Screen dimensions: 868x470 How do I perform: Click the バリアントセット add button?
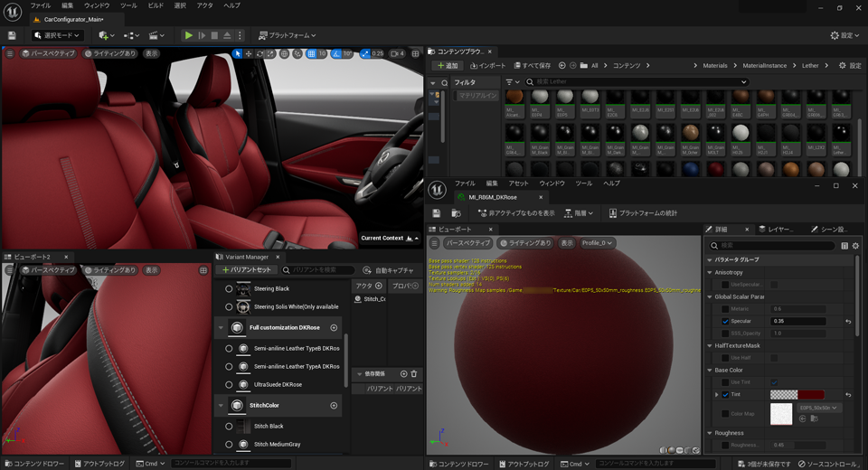(247, 270)
